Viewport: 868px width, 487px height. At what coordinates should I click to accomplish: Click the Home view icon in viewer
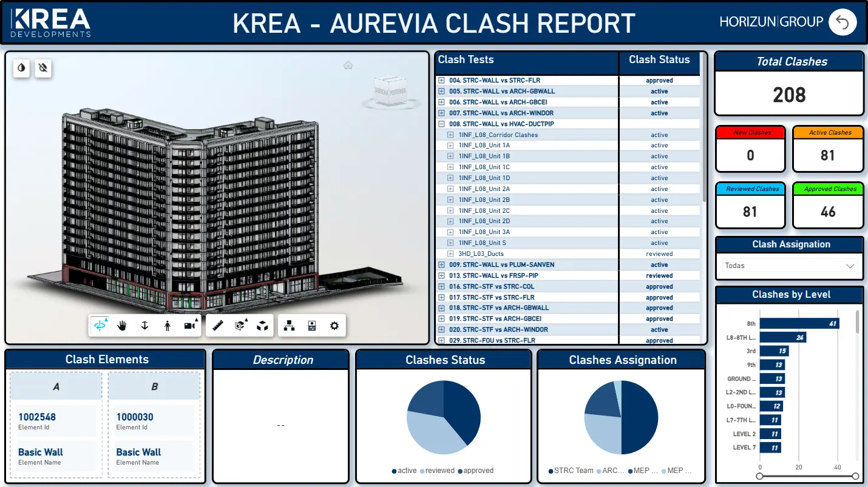(348, 65)
